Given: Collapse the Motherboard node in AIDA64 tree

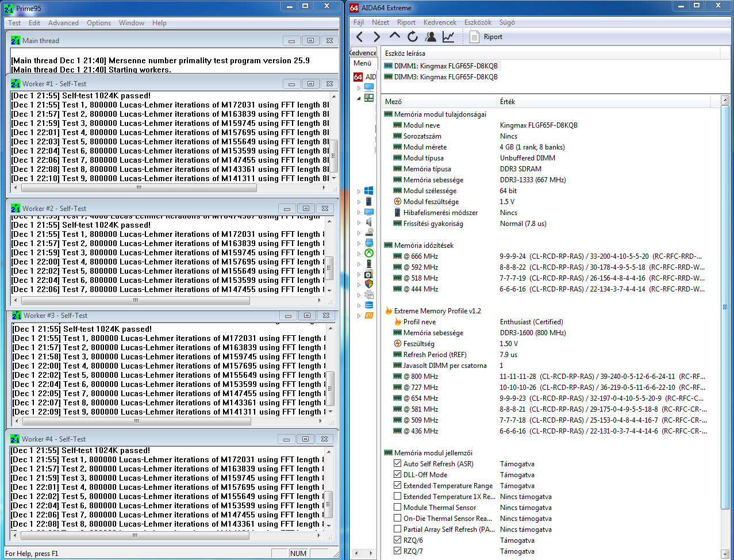Looking at the screenshot, I should 359,98.
